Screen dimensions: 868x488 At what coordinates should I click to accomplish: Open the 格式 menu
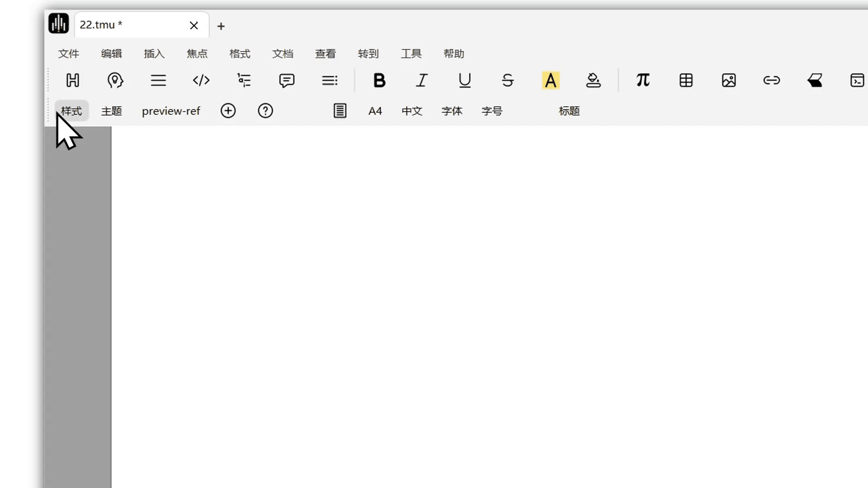coord(240,54)
